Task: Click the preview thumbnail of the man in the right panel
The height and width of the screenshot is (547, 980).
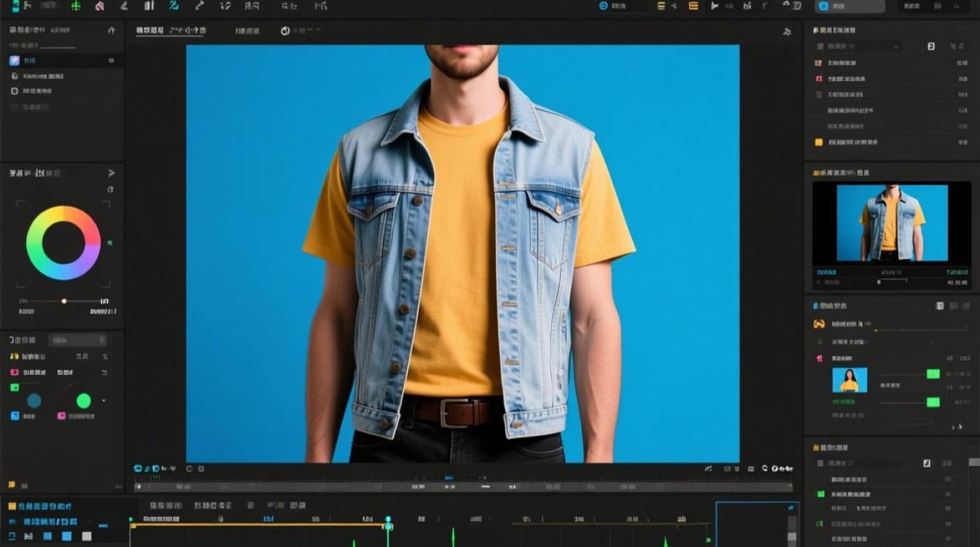Action: pyautogui.click(x=892, y=223)
